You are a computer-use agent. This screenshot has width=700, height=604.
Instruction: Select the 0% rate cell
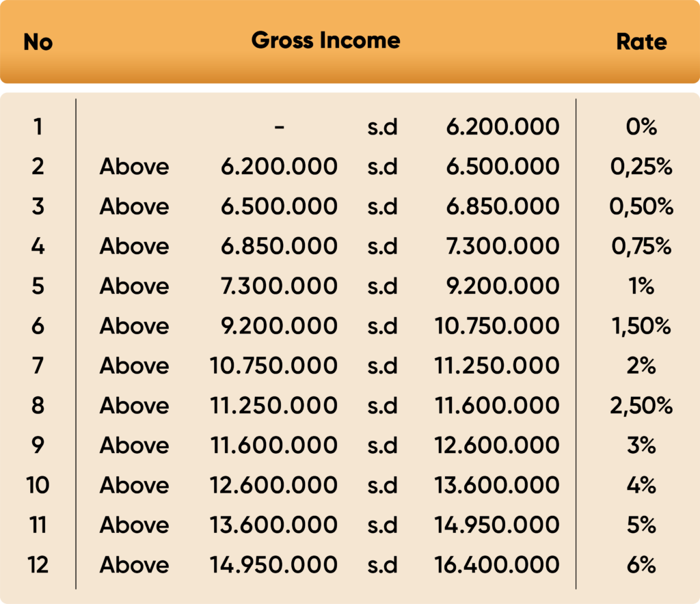(641, 126)
